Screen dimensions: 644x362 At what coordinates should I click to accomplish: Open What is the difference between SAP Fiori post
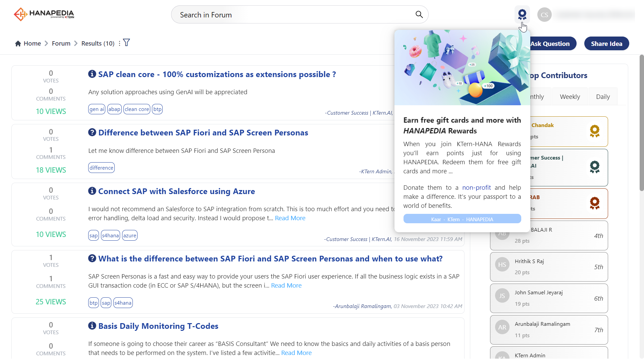pyautogui.click(x=270, y=259)
